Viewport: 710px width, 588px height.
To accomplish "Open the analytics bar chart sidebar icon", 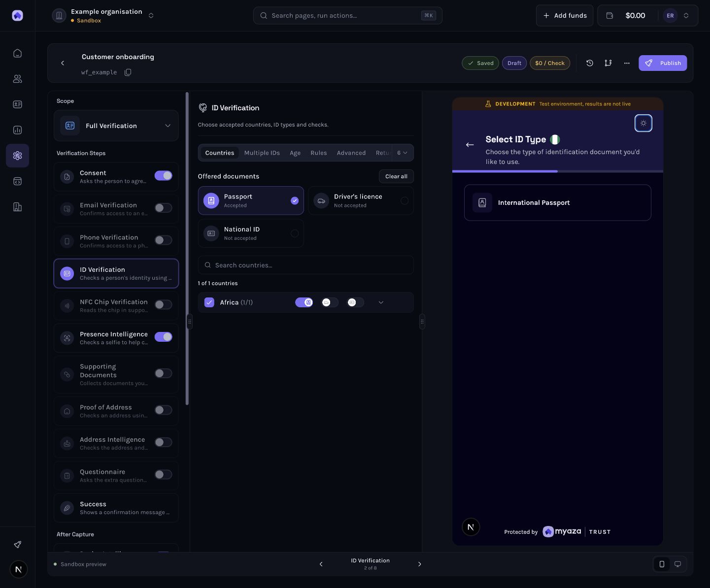I will tap(17, 130).
